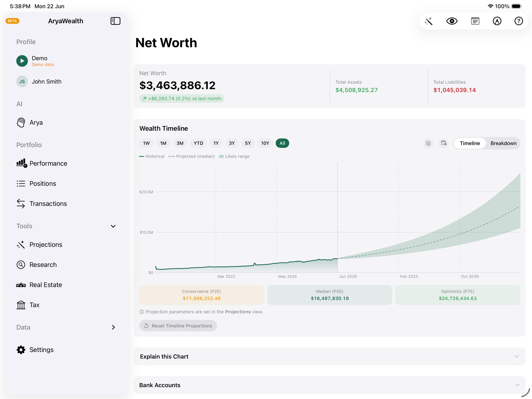
Task: Expand the Explain this Chart panel
Action: (x=330, y=356)
